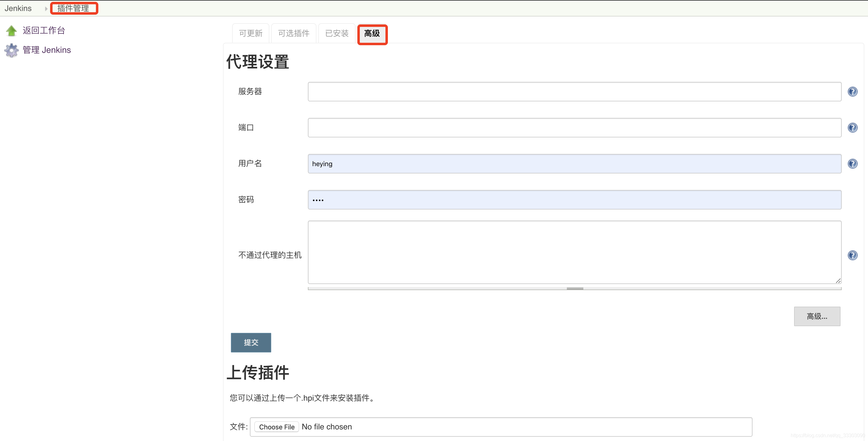The height and width of the screenshot is (441, 868).
Task: Open the 插件管理 breadcrumb link
Action: click(x=74, y=9)
